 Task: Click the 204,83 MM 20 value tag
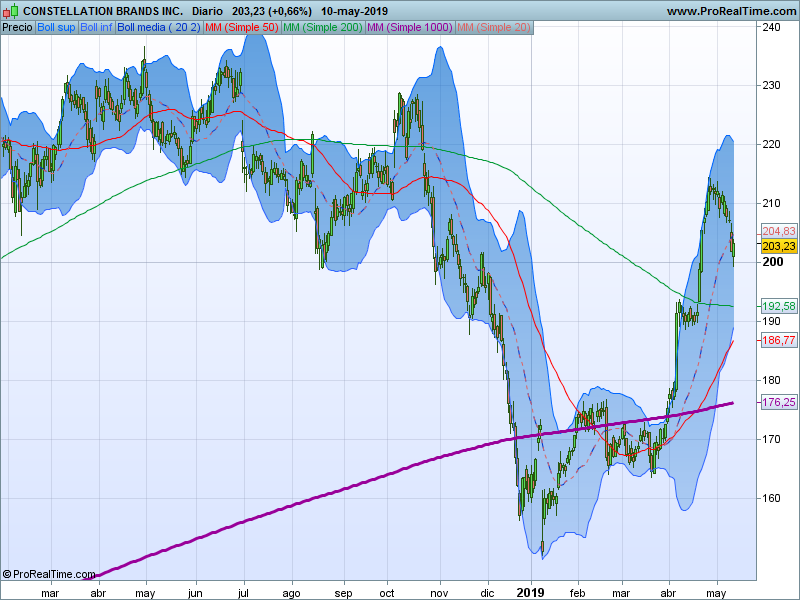pyautogui.click(x=779, y=231)
